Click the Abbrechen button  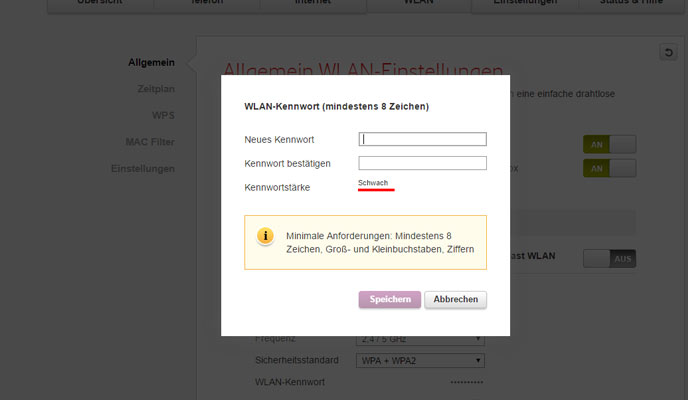pos(455,299)
